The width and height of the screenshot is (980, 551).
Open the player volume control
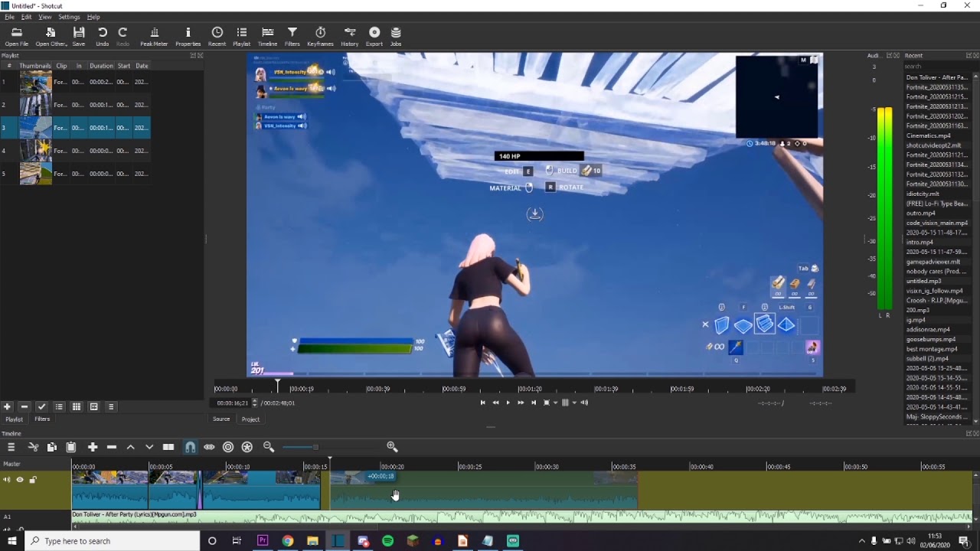point(584,403)
